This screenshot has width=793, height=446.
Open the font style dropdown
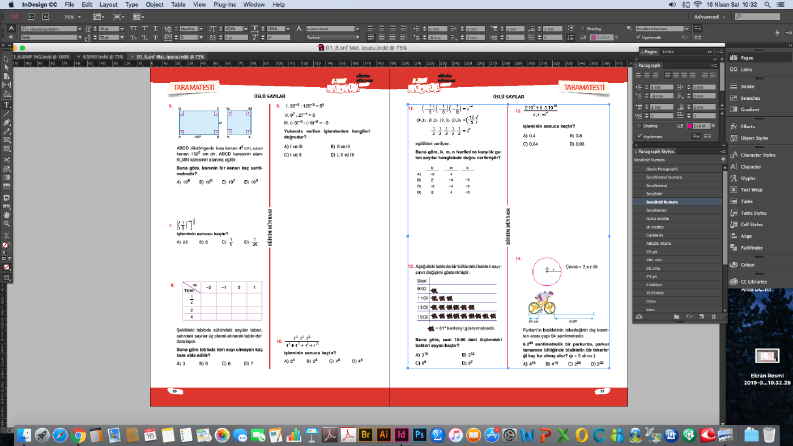click(x=80, y=37)
